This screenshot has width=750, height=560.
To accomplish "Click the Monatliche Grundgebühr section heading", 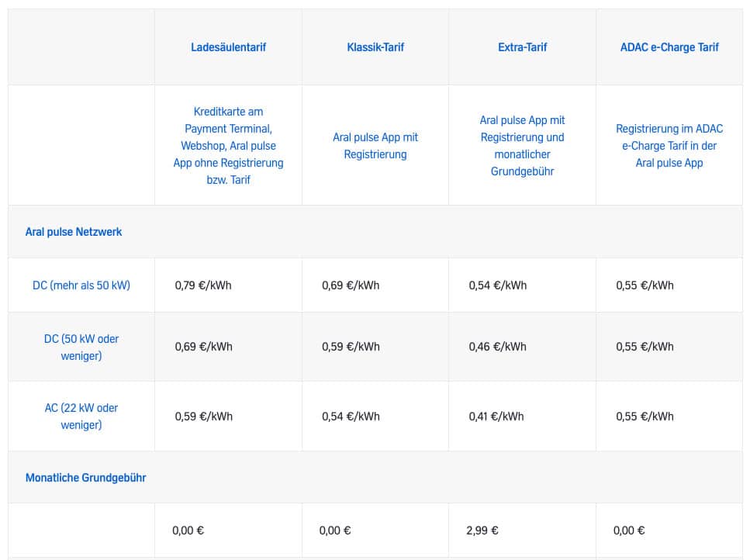I will click(85, 478).
